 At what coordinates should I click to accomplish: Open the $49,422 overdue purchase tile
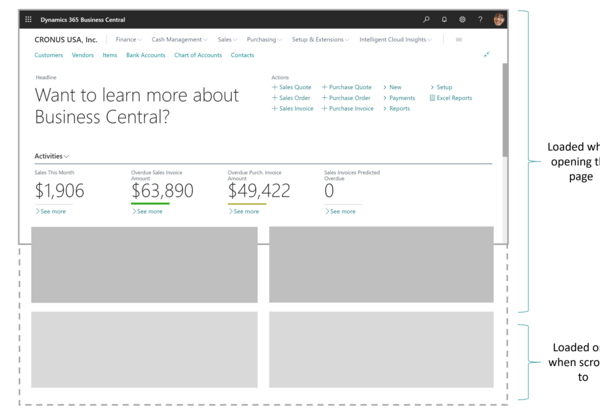(x=259, y=190)
